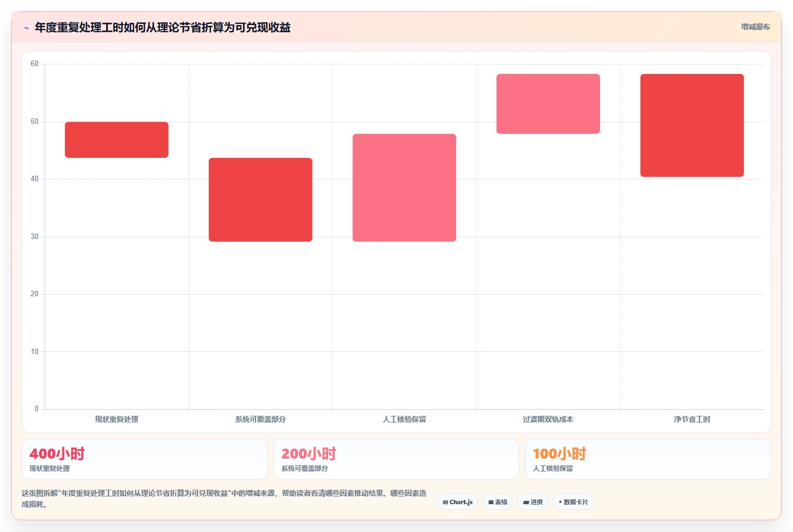
Task: Click the description paragraph below the cards
Action: [224, 499]
